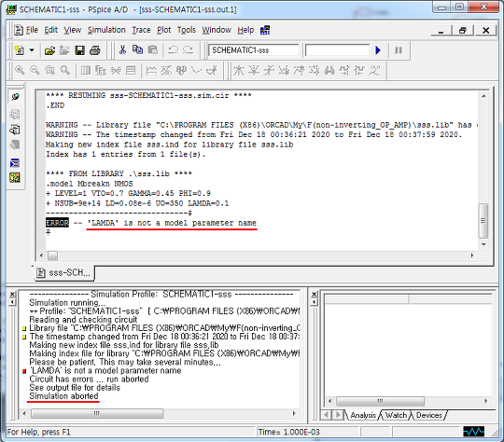Click the Append file folder icon
Image resolution: width=504 pixels, height=442 pixels.
click(x=64, y=50)
